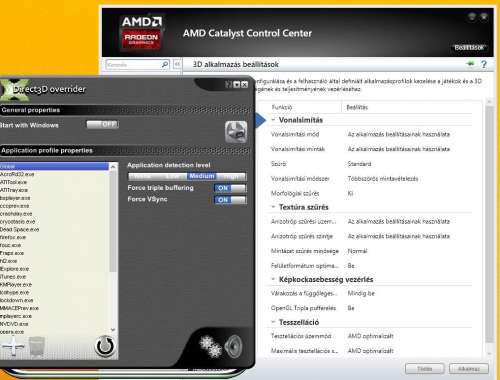Set Application detection level slider to Medium

coord(202,176)
